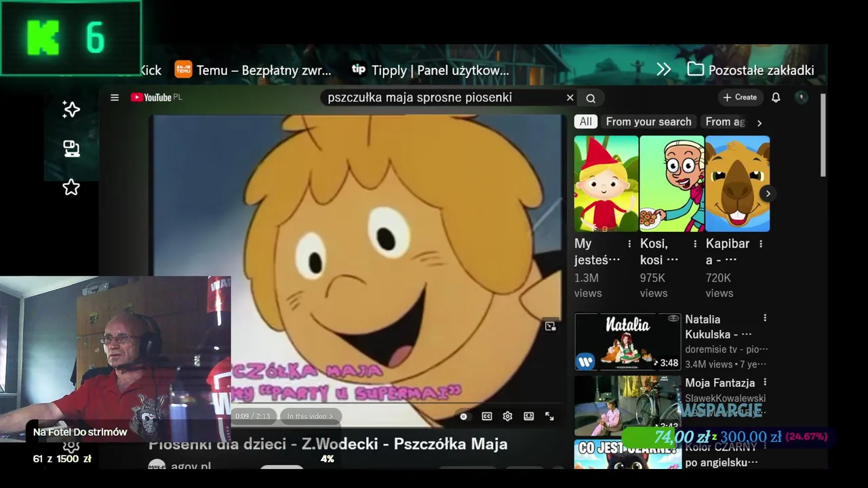868x488 pixels.
Task: Click the page vertical scrollbar
Action: pos(823,136)
